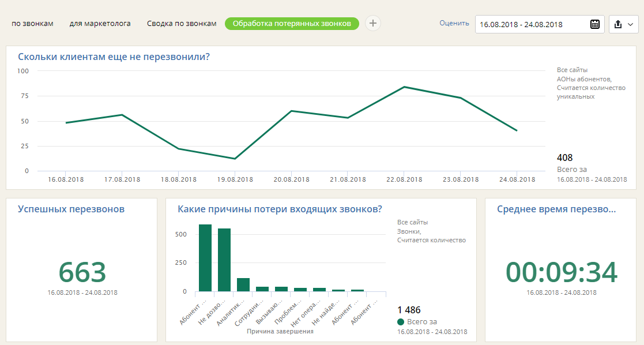The height and width of the screenshot is (345, 644).
Task: Click the "500" y-axis label on the bar chart
Action: pos(180,234)
